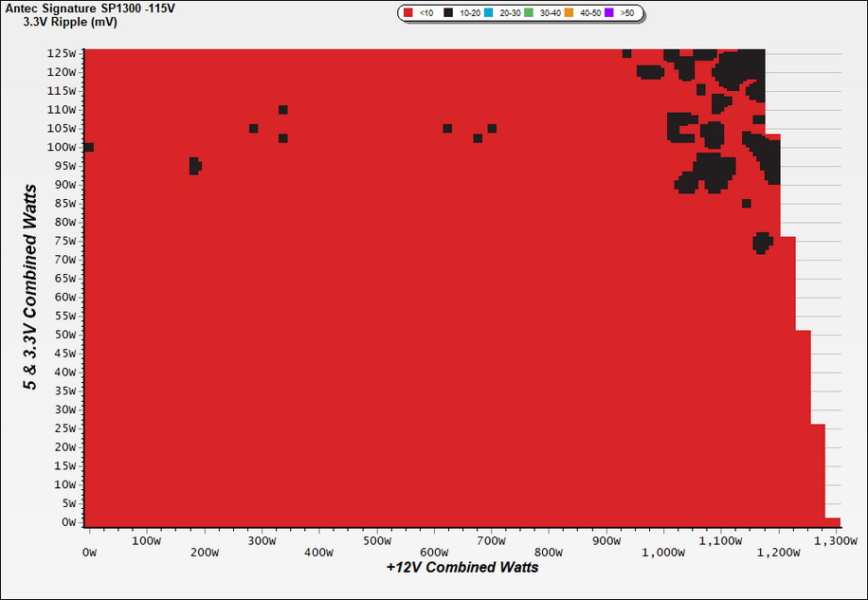Click the '125W' y-axis label

click(62, 54)
